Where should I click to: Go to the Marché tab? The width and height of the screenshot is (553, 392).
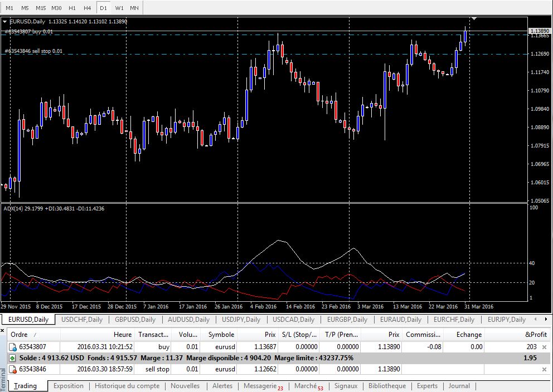[305, 386]
